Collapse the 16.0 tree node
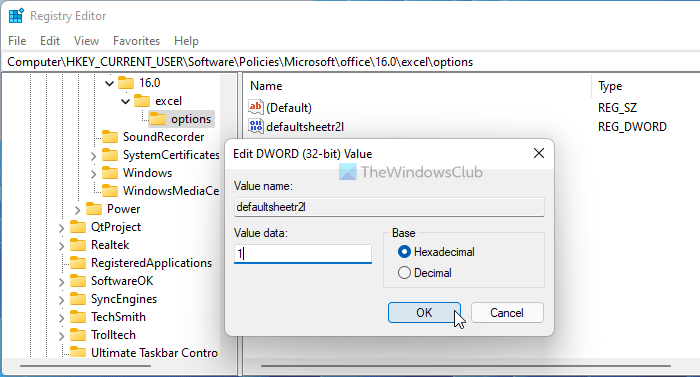 click(109, 83)
